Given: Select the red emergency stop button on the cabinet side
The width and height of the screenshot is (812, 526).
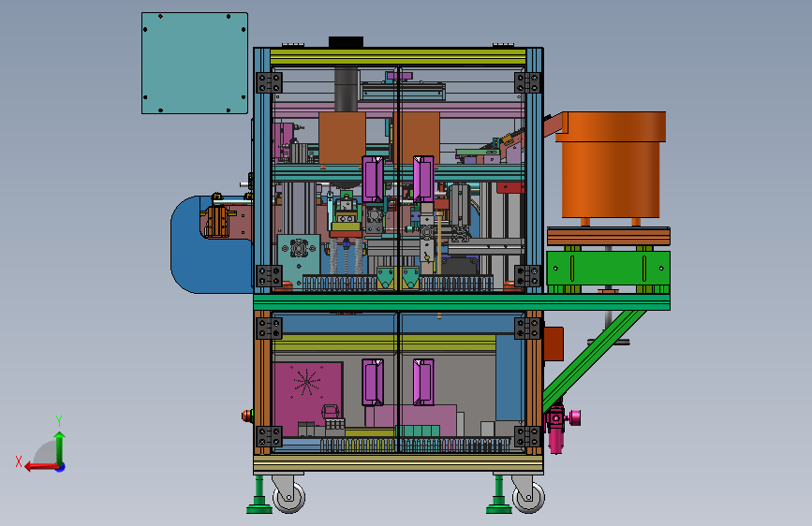Looking at the screenshot, I should coord(247,416).
